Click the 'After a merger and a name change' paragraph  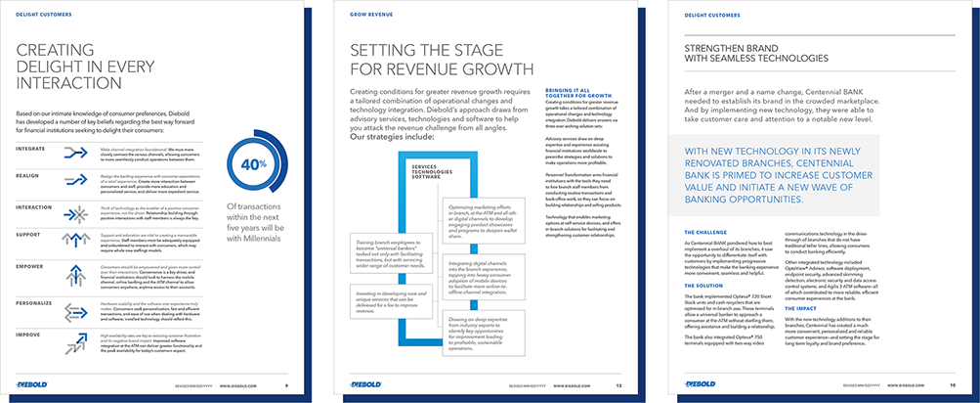coord(783,105)
